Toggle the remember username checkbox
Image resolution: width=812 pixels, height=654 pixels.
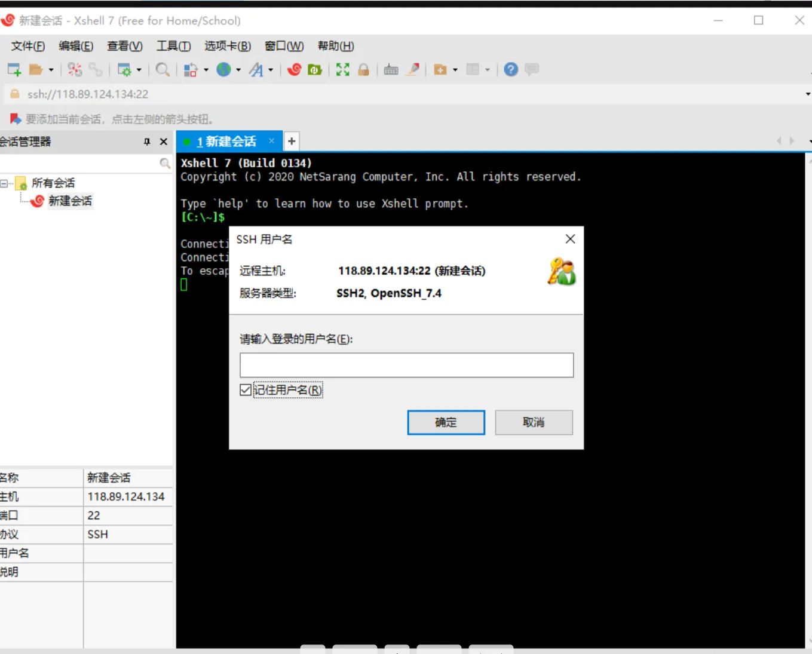click(x=246, y=390)
